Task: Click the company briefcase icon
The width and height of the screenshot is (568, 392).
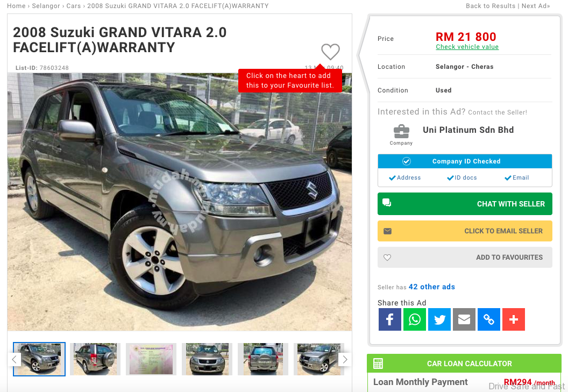Action: [x=401, y=132]
